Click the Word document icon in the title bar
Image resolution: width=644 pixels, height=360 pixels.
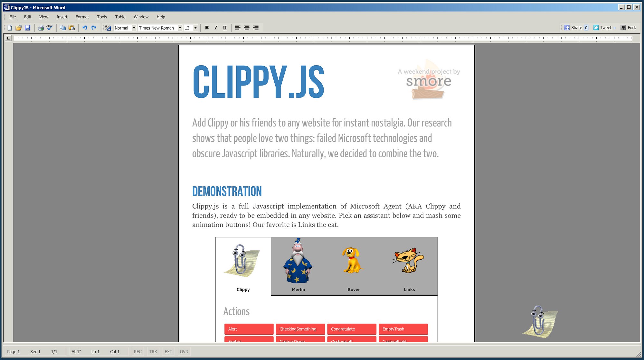click(6, 7)
